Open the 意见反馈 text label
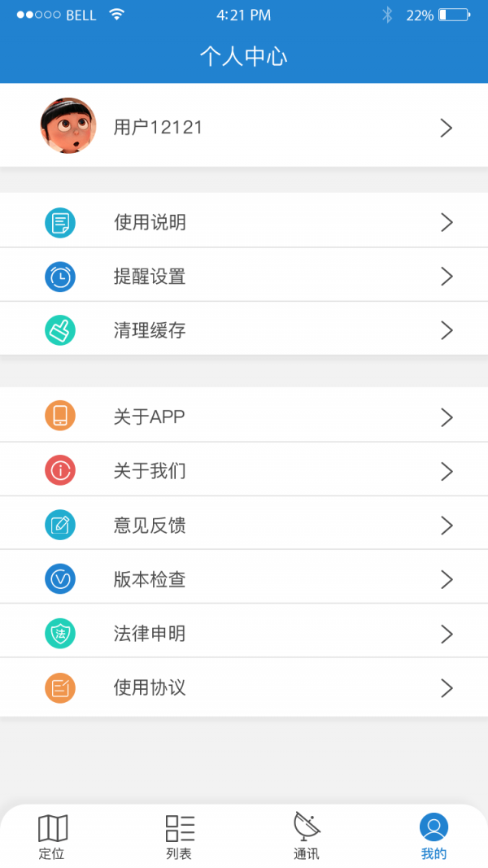The width and height of the screenshot is (488, 868). (x=150, y=525)
